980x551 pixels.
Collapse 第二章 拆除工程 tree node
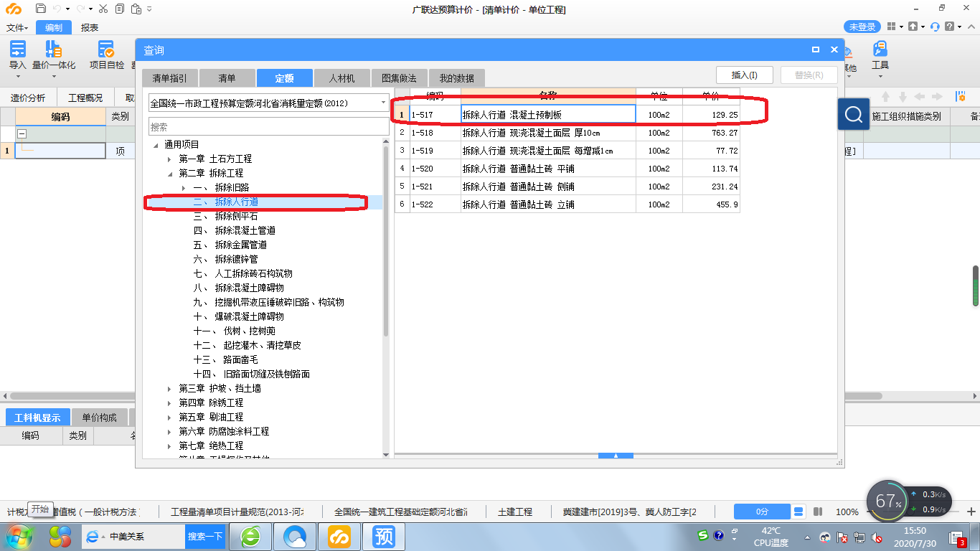click(169, 173)
